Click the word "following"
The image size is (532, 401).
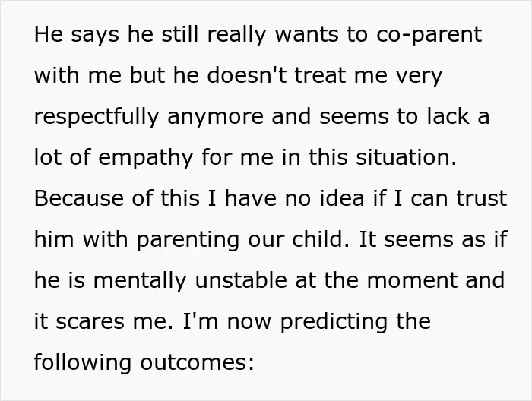coord(82,363)
